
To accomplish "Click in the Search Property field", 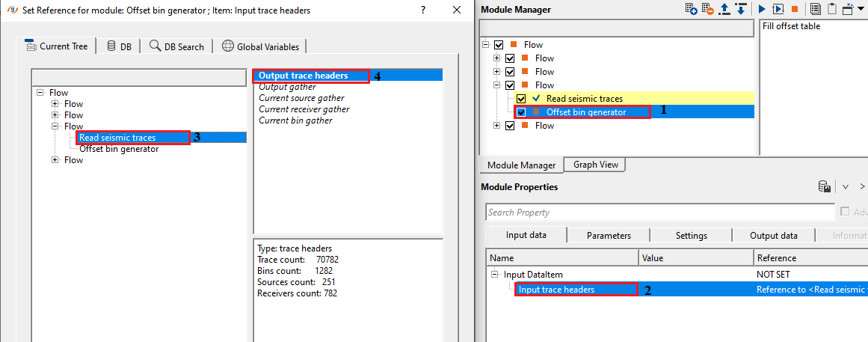I will (x=660, y=213).
